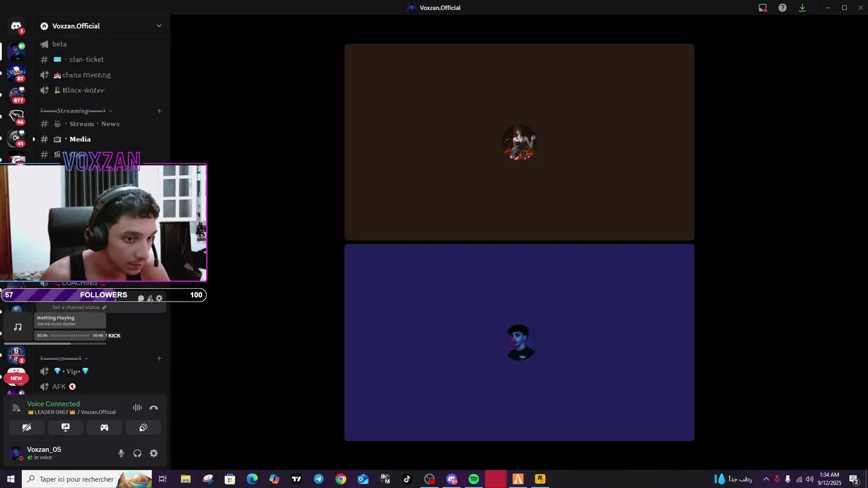Open server icon with 41 badge

coord(16,138)
